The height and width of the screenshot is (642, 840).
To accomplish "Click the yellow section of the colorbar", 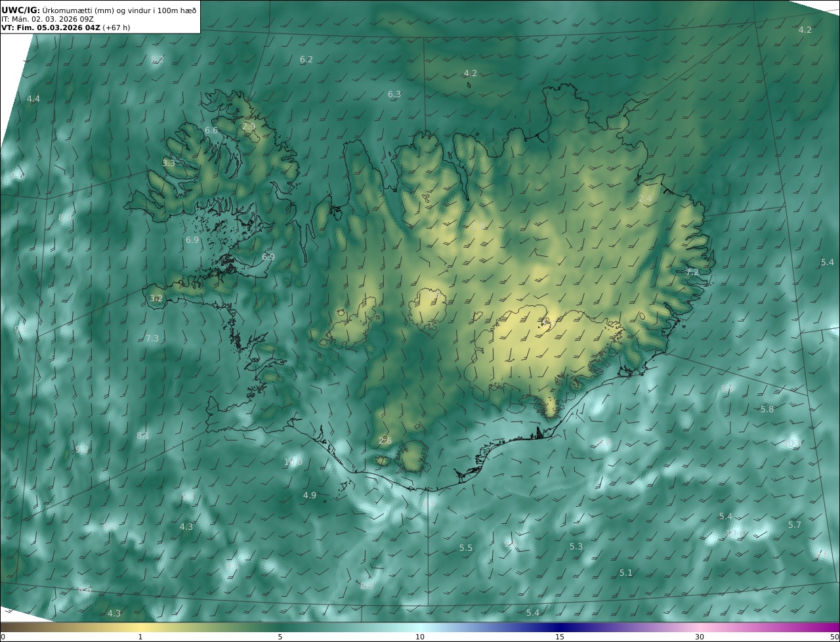I will click(x=141, y=628).
